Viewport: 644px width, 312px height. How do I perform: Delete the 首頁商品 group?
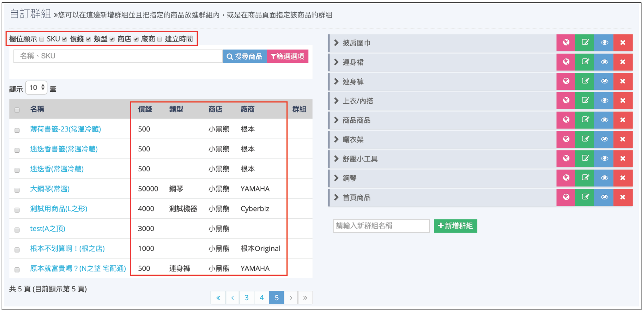click(x=623, y=198)
